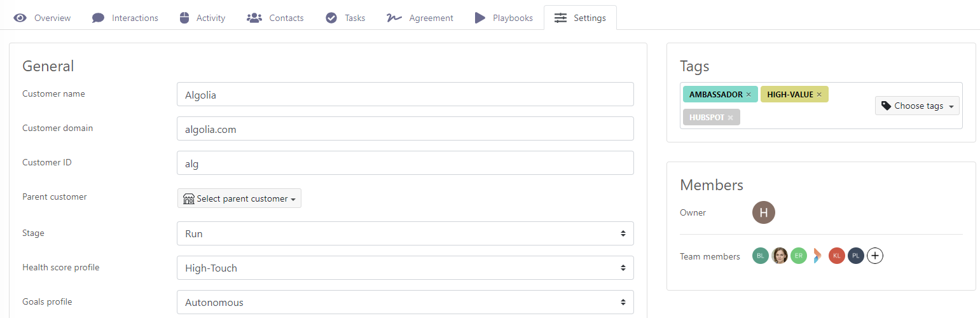Click the Team members label

tap(710, 256)
